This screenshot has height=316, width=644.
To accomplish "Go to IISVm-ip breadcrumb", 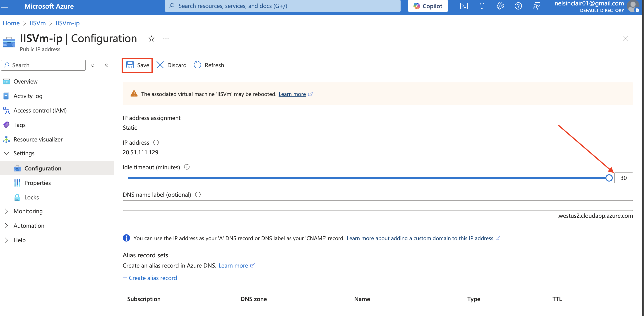I will click(67, 23).
